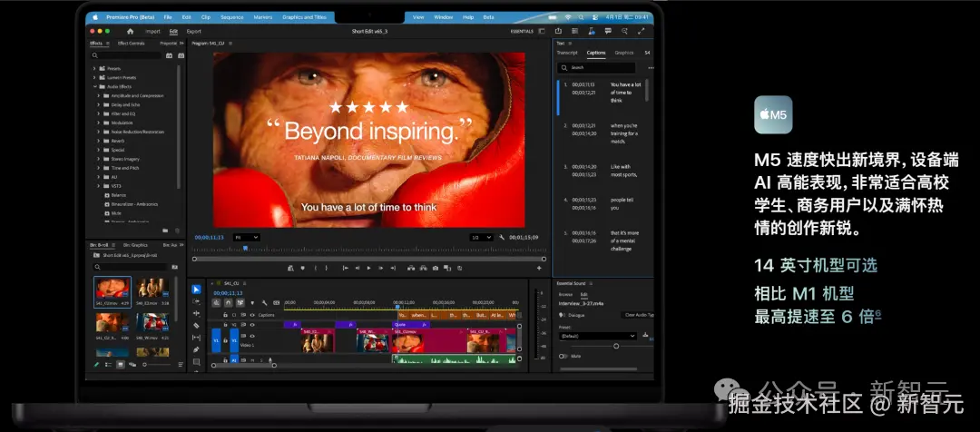Open the Preset dropdown in Essential Sound
The image size is (980, 432).
tap(599, 336)
